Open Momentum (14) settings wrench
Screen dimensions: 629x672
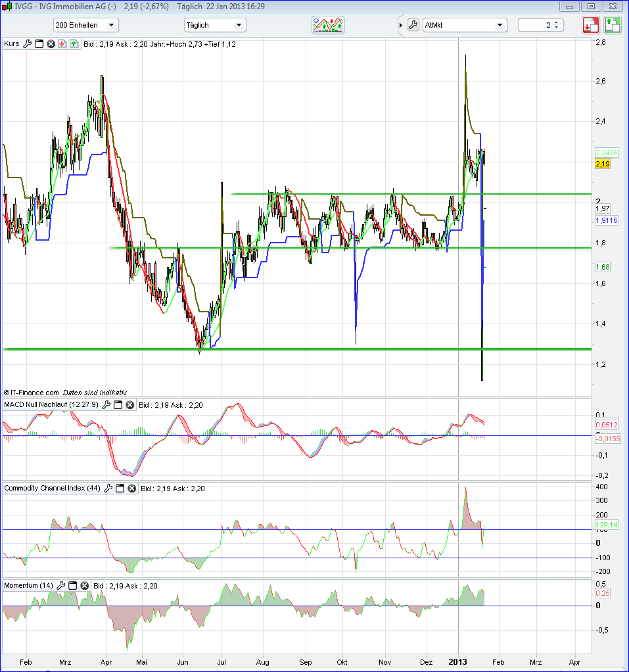61,585
